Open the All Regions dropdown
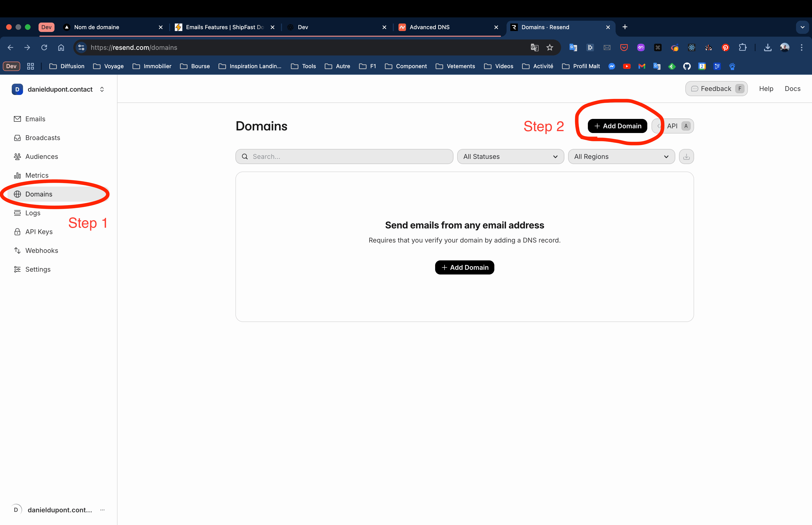Viewport: 812px width, 525px height. pos(621,157)
